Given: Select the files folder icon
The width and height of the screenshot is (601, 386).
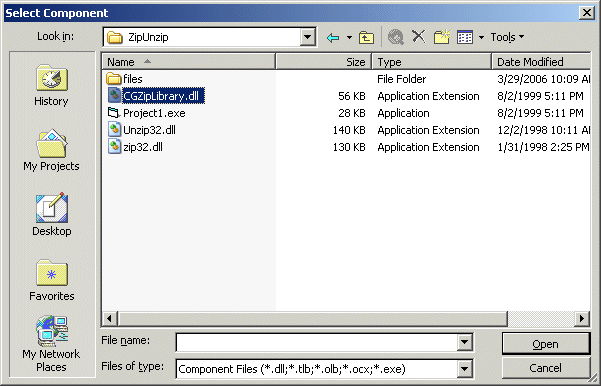Looking at the screenshot, I should click(x=113, y=79).
